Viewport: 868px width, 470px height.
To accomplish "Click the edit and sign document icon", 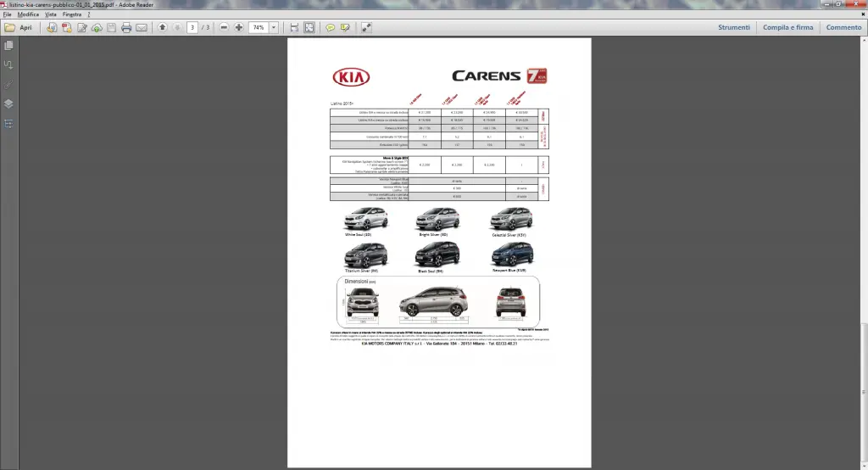I will pyautogui.click(x=82, y=27).
